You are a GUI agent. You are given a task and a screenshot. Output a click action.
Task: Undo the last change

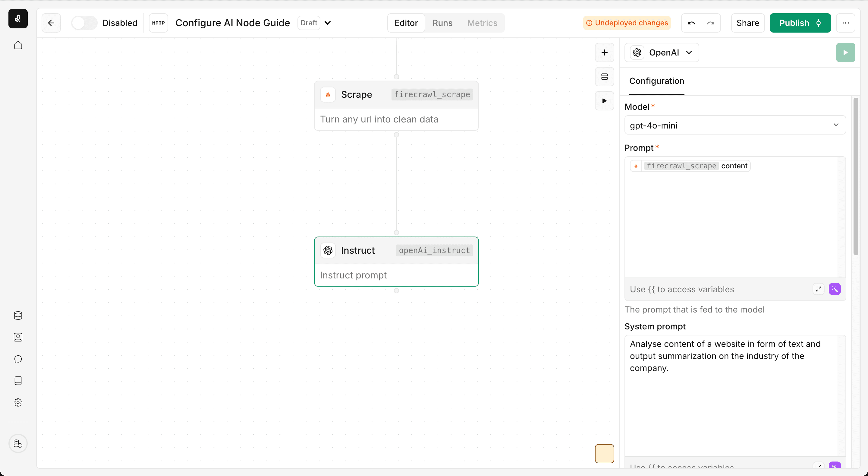tap(691, 23)
